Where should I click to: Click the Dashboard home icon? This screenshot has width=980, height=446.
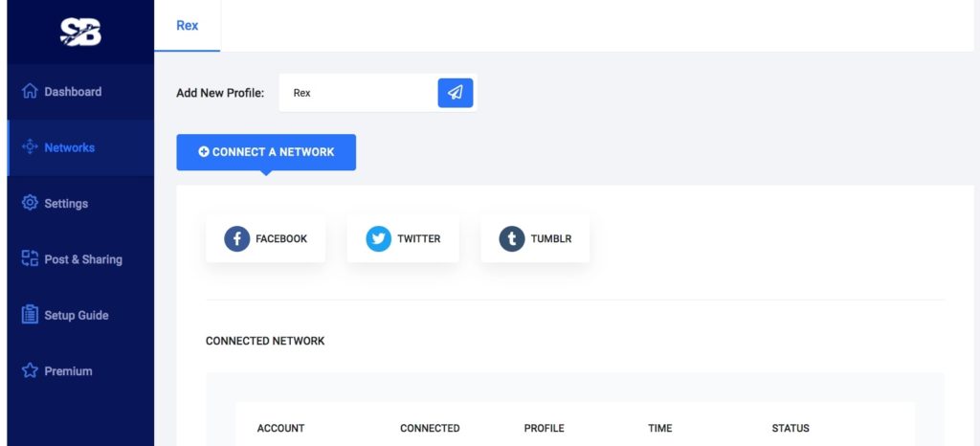coord(30,91)
